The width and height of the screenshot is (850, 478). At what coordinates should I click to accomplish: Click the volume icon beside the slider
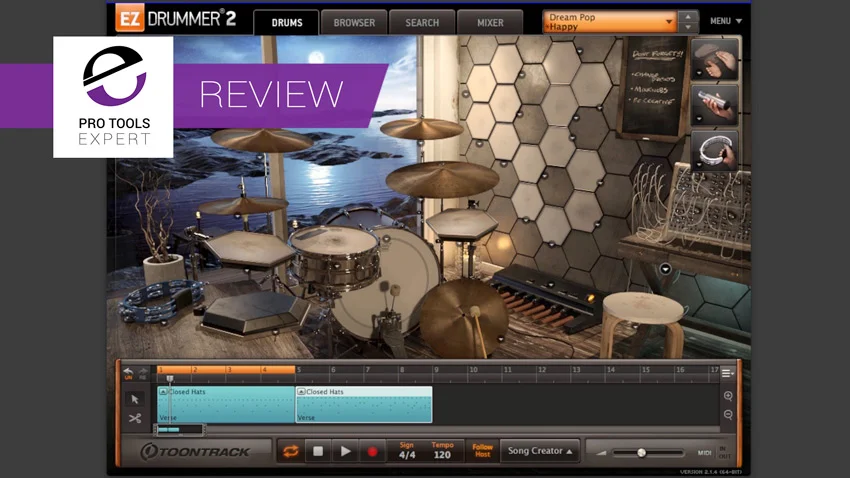601,453
